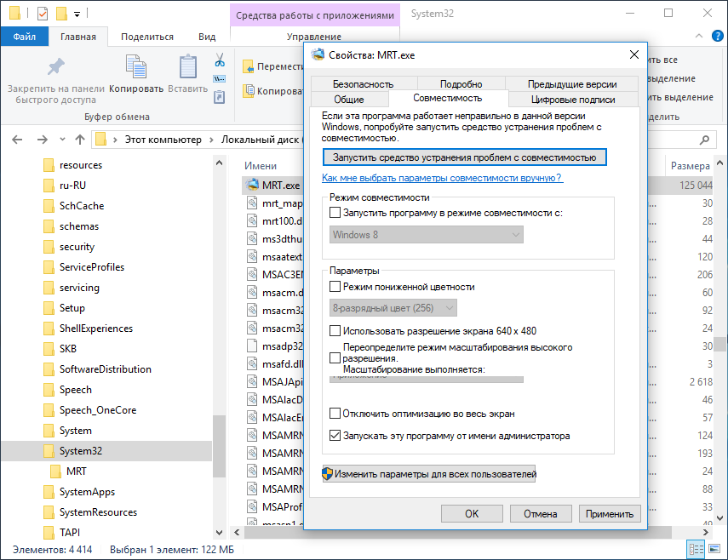Click the shield icon on the change settings button
The image size is (728, 560).
pos(327,474)
